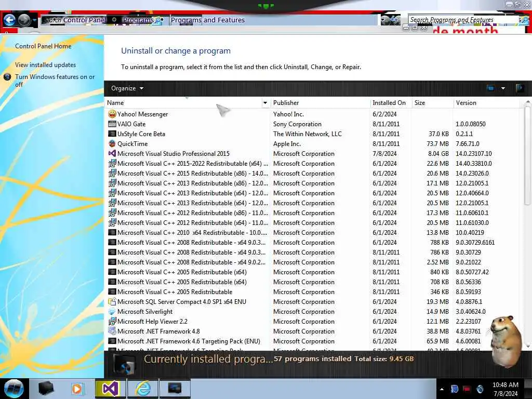The image size is (532, 399).
Task: Click the search magnifier icon
Action: pyautogui.click(x=524, y=20)
